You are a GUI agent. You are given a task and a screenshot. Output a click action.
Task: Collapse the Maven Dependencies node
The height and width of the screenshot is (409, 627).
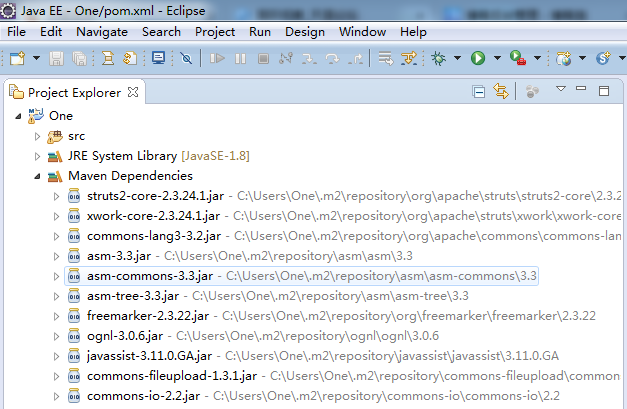(x=38, y=176)
